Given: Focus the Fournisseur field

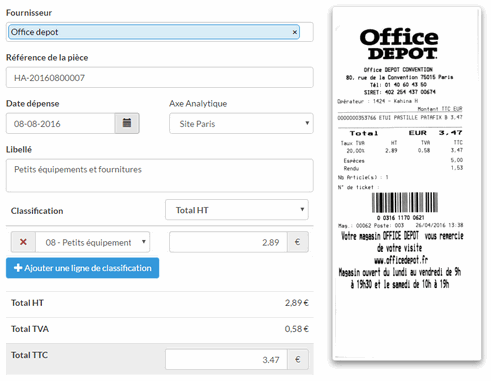Looking at the screenshot, I should pyautogui.click(x=160, y=32).
